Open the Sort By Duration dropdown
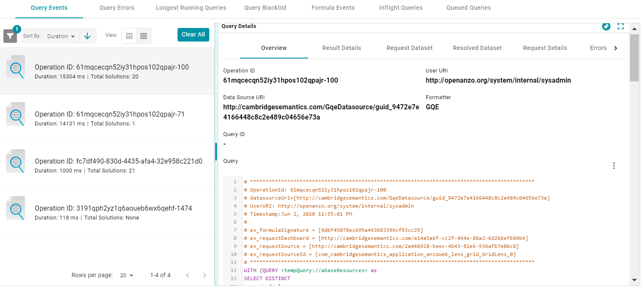644x289 pixels. click(61, 36)
